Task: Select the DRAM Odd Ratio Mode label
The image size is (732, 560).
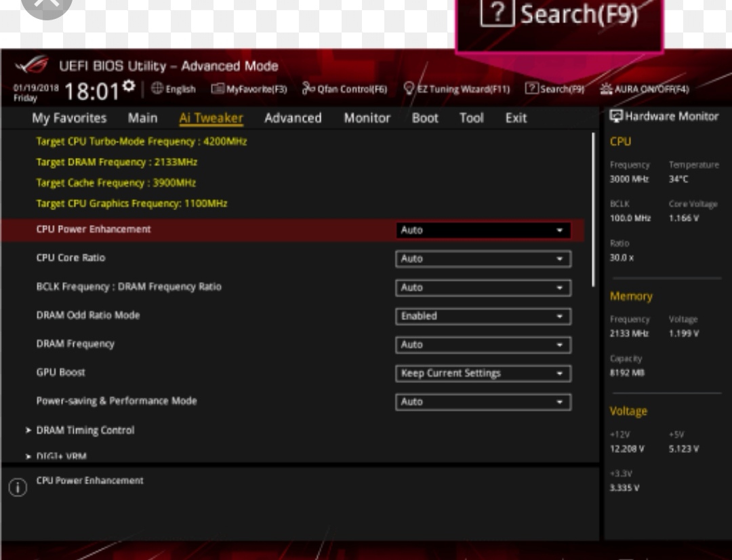Action: tap(87, 315)
